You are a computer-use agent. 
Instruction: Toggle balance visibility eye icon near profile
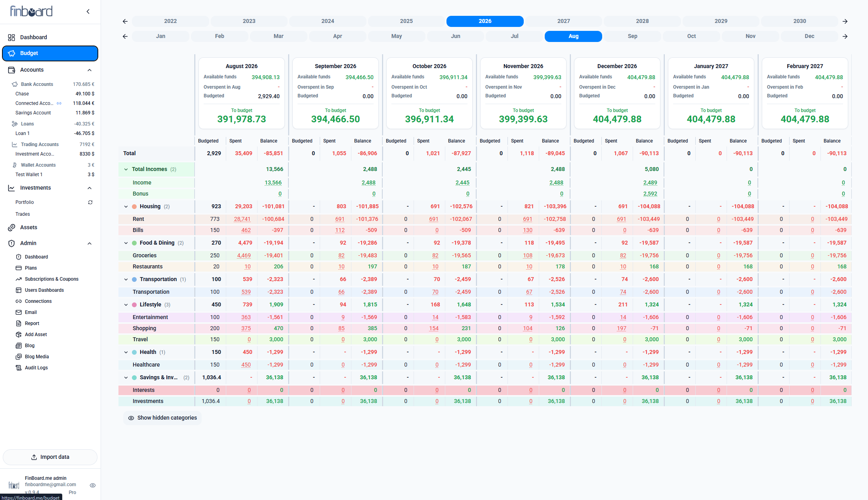click(x=93, y=485)
